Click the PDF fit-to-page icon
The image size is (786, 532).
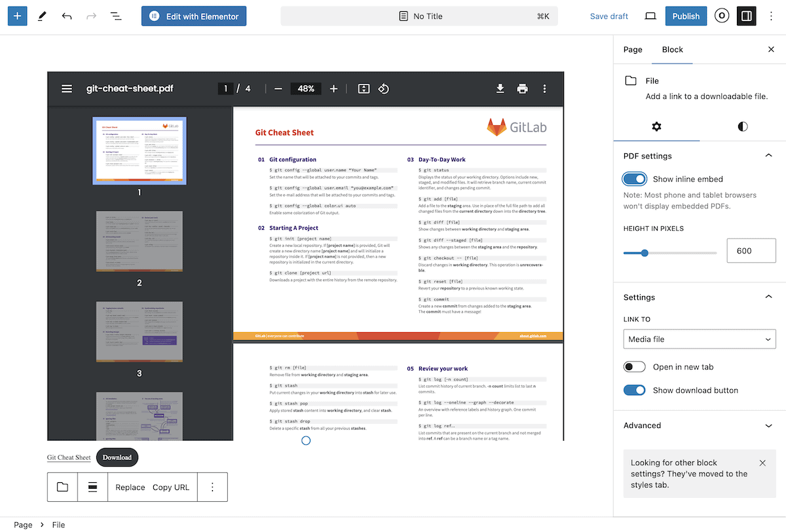[364, 88]
